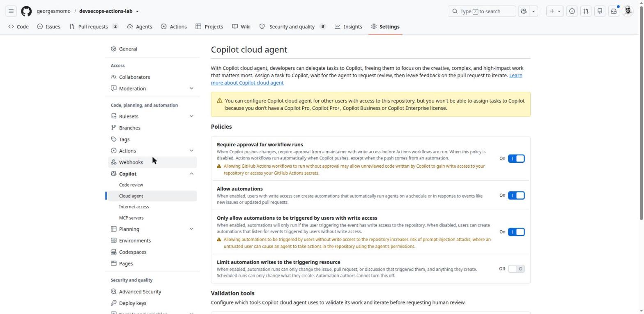This screenshot has height=314, width=644.
Task: Toggle the Allow automations switch
Action: click(516, 195)
